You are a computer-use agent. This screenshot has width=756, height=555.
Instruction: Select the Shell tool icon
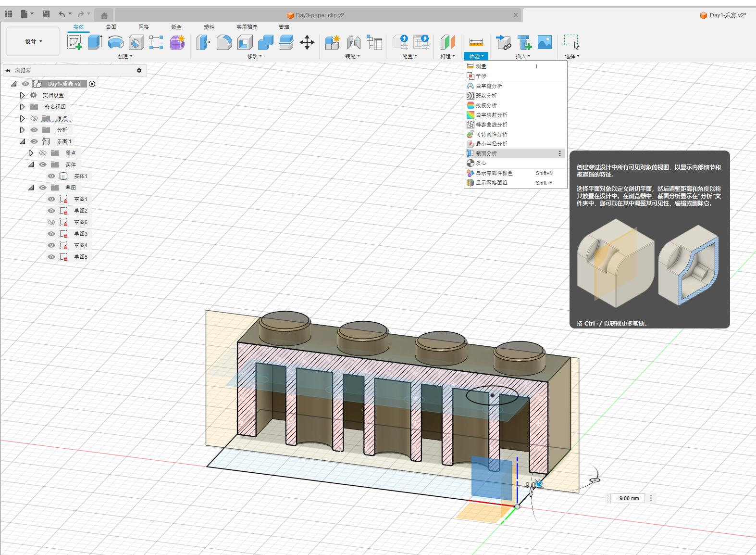click(x=245, y=42)
